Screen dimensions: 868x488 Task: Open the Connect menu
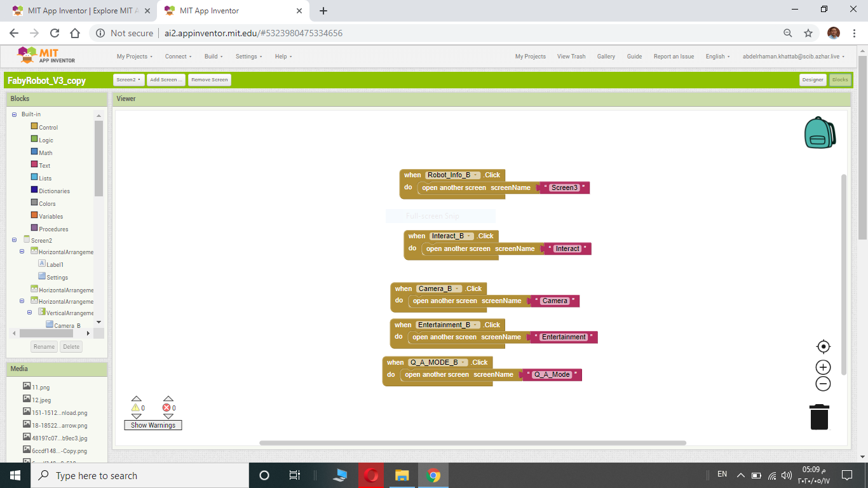(x=178, y=57)
